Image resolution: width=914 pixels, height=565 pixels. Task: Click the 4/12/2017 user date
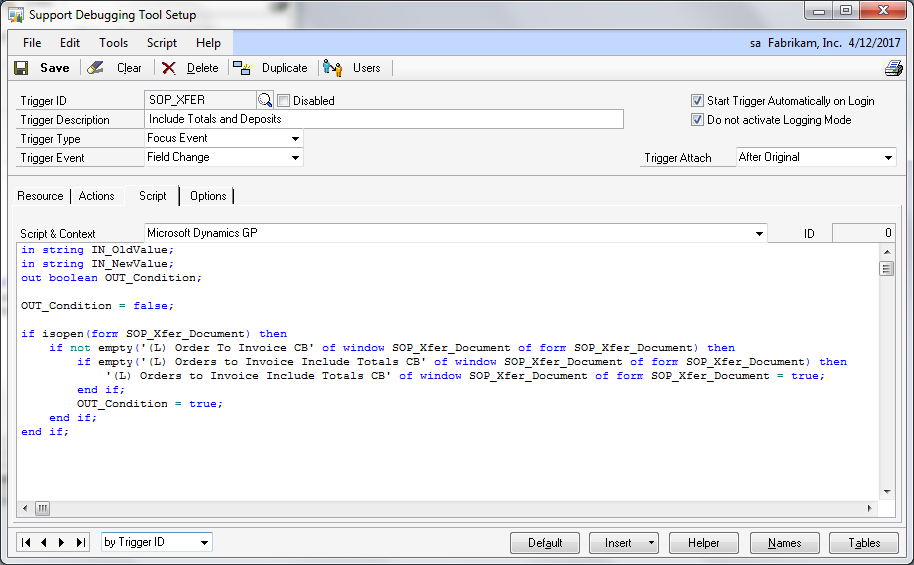click(874, 43)
